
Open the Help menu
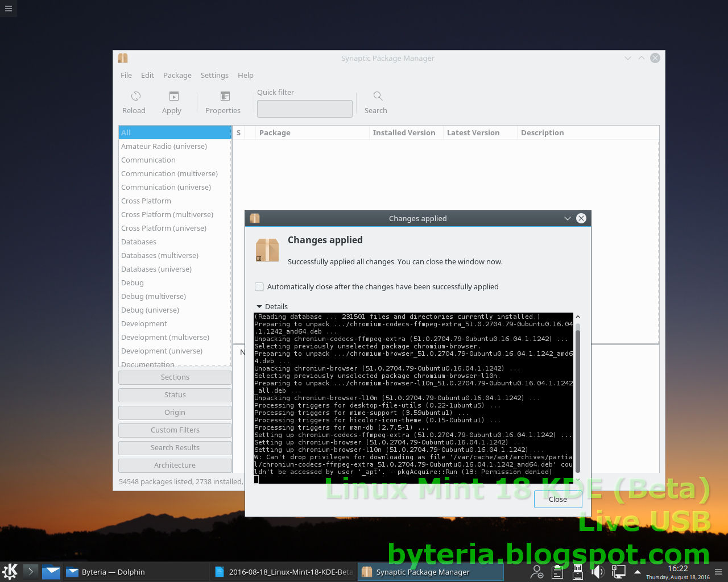pyautogui.click(x=246, y=75)
